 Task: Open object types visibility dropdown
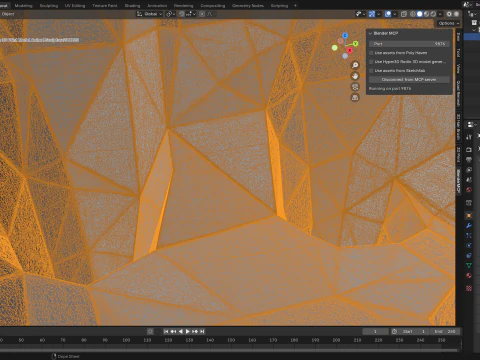coord(360,14)
